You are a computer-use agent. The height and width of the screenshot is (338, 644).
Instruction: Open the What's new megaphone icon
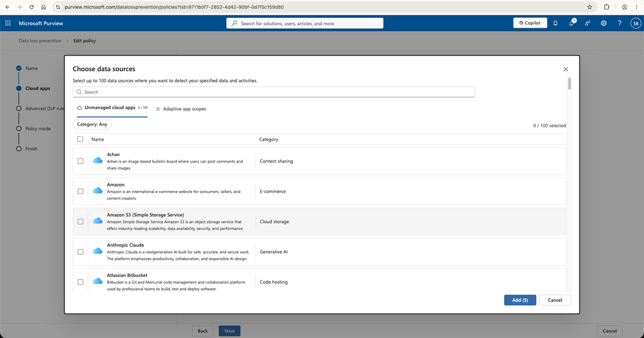coord(572,23)
